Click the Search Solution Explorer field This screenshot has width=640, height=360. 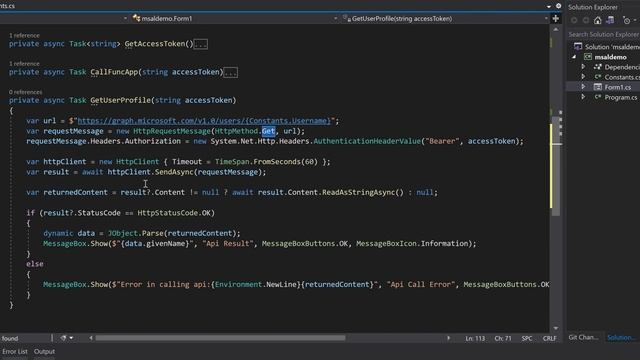pos(603,34)
